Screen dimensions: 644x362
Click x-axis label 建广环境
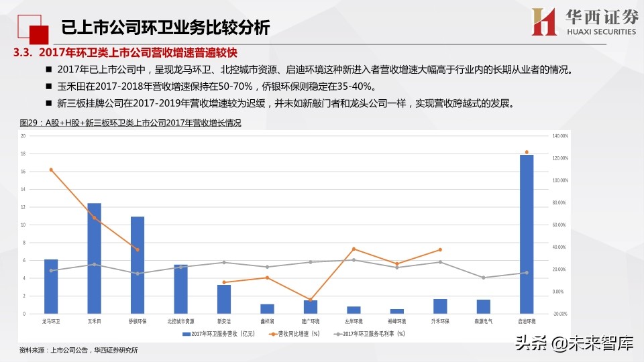311,321
